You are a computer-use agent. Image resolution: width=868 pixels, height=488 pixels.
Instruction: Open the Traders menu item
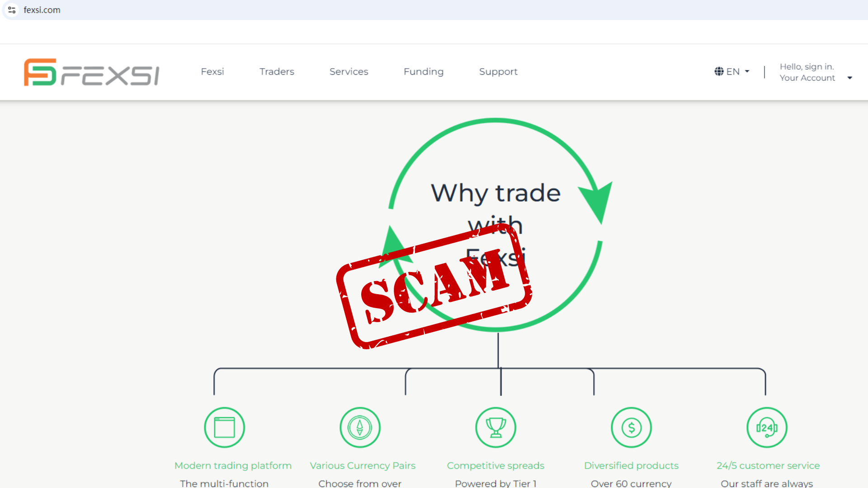pyautogui.click(x=277, y=71)
